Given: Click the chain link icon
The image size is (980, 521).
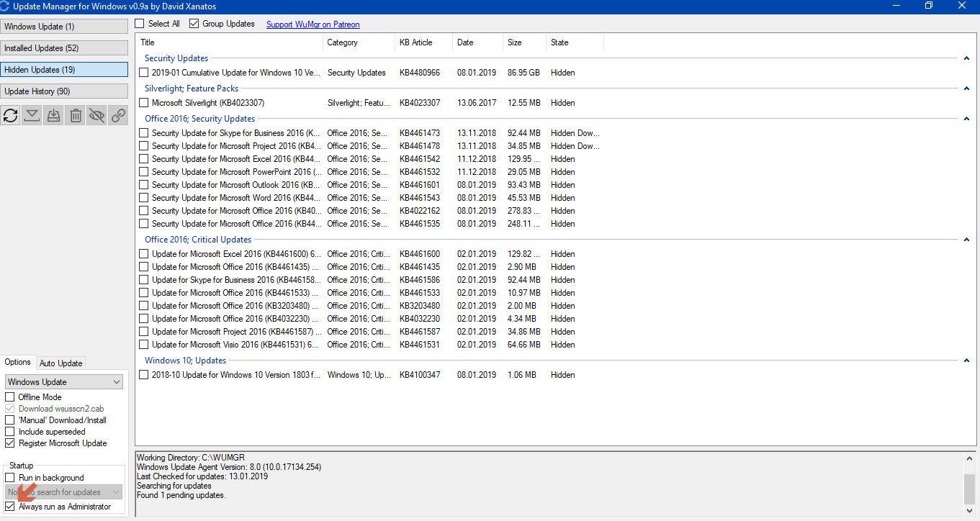Looking at the screenshot, I should [118, 115].
